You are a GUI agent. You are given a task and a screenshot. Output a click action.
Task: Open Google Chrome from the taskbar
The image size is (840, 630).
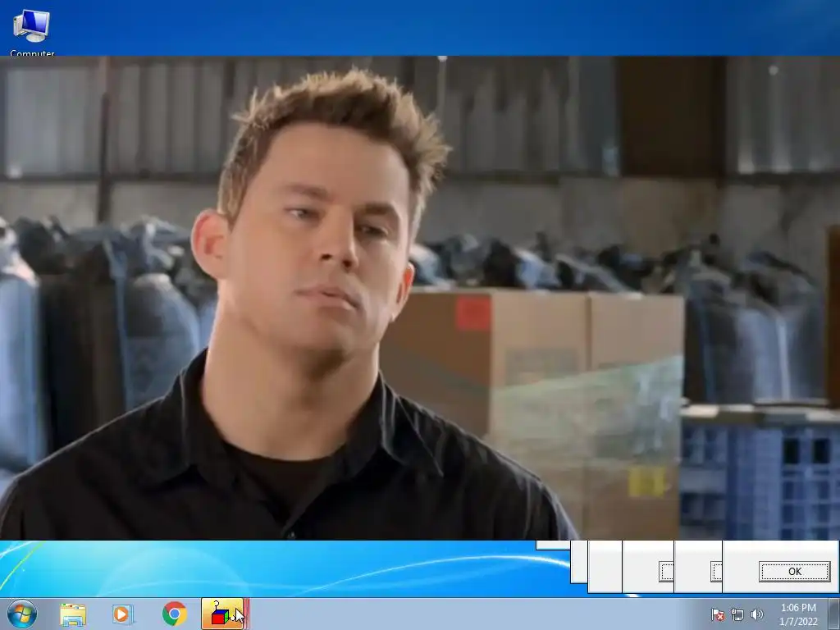point(174,614)
